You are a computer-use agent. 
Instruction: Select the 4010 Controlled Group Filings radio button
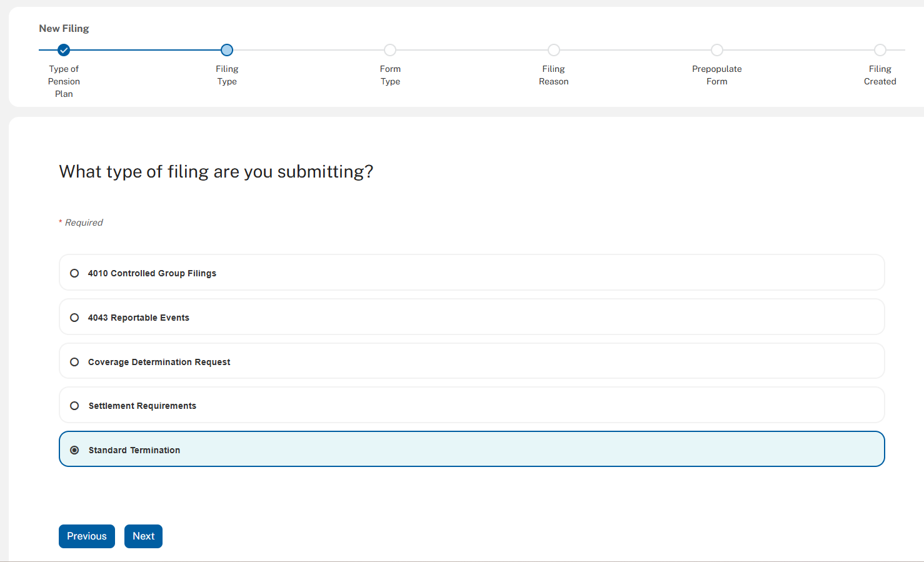(74, 273)
